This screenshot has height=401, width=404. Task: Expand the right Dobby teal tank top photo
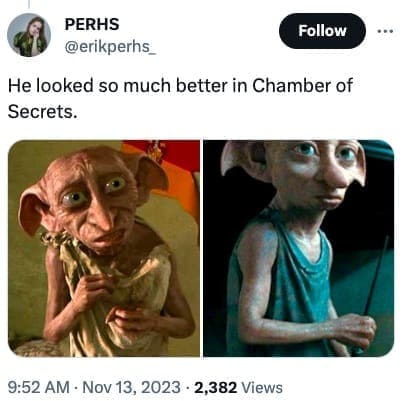coord(299,248)
